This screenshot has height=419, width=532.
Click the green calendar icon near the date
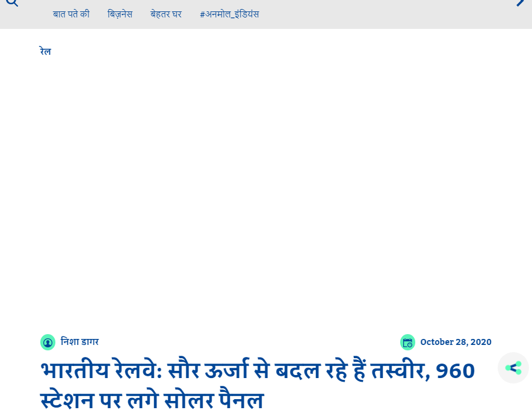pos(407,342)
